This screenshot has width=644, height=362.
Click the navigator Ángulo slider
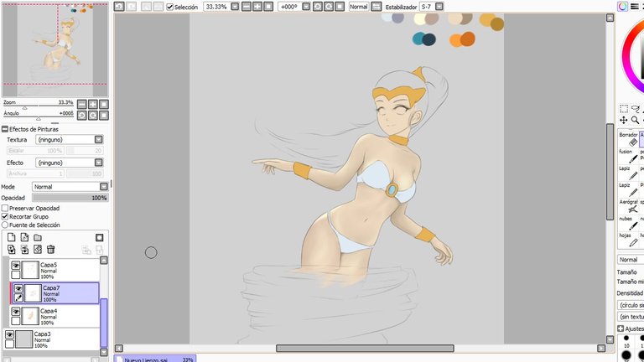click(x=39, y=119)
